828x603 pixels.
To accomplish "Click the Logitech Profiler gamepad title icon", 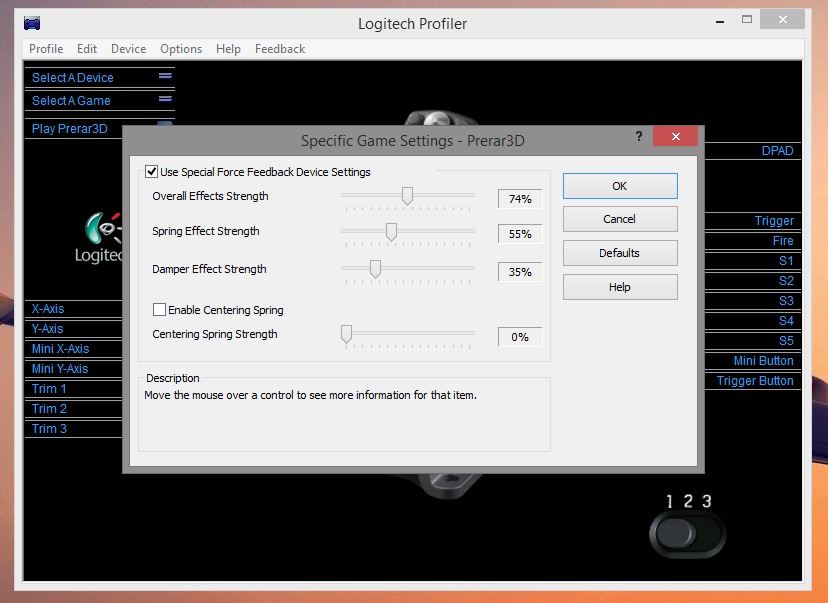I will [x=32, y=23].
